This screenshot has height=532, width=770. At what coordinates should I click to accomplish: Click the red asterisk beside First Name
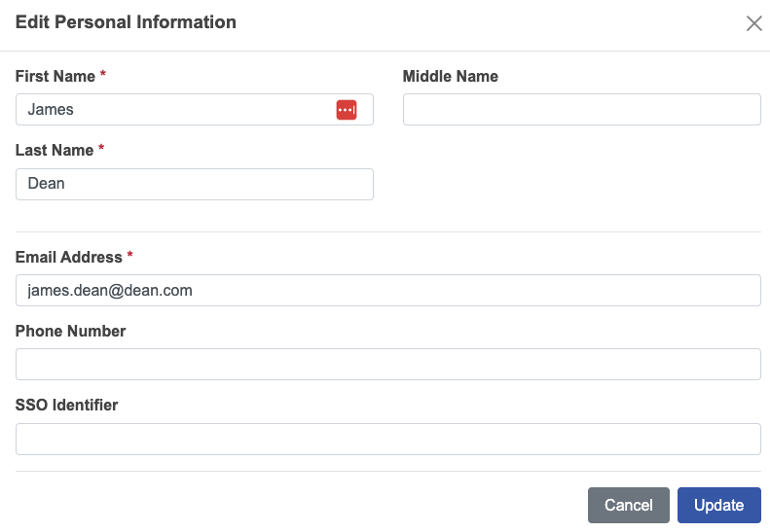(103, 76)
